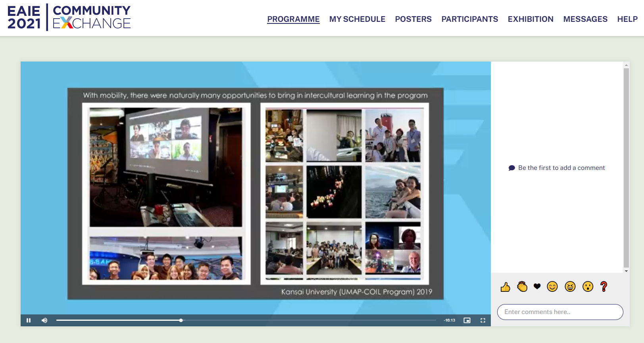644x343 pixels.
Task: View the Participants list
Action: 469,19
